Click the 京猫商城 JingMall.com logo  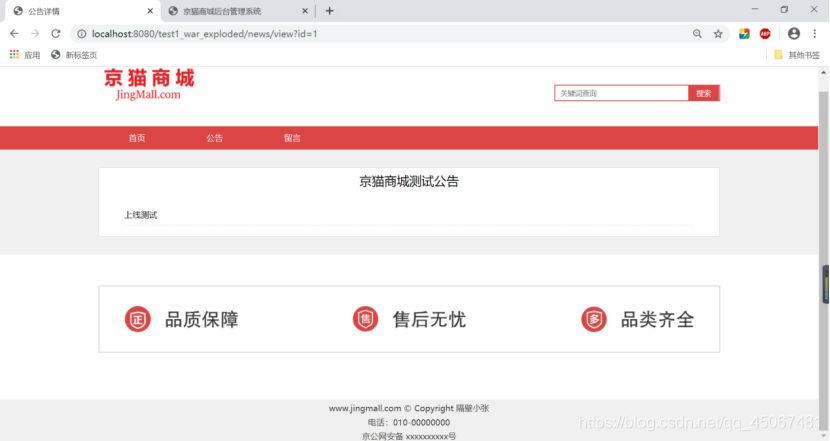[149, 85]
